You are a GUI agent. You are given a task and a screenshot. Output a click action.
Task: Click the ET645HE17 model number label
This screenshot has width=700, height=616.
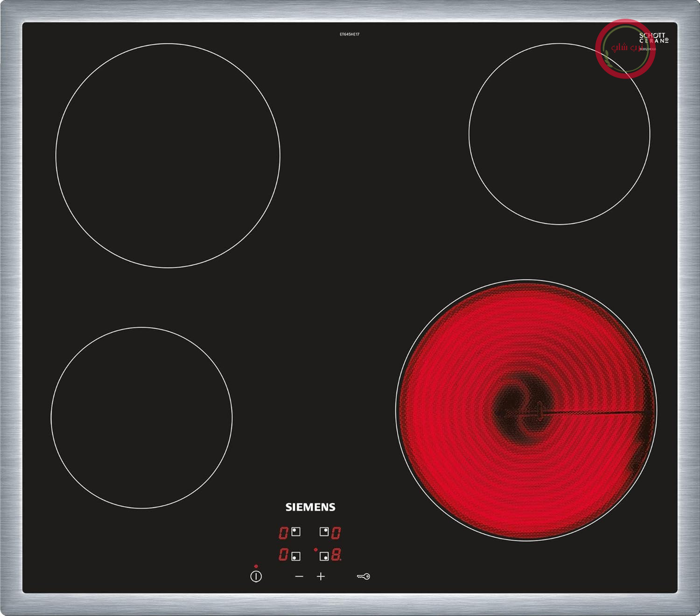pos(350,34)
